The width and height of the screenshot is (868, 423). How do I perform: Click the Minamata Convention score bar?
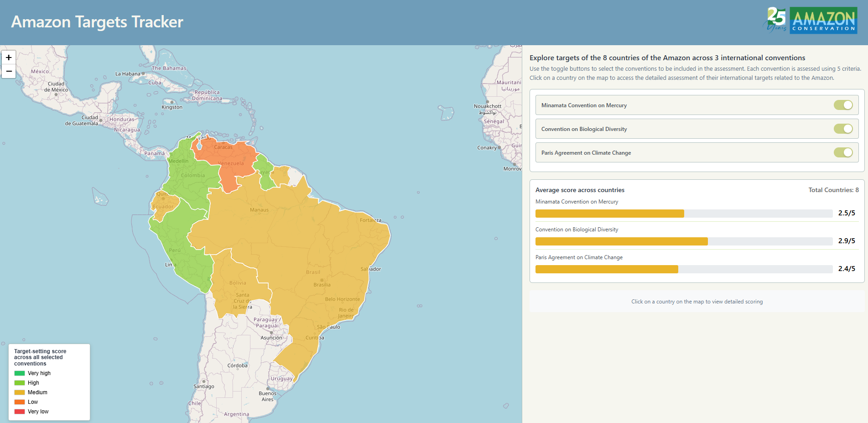[683, 214]
